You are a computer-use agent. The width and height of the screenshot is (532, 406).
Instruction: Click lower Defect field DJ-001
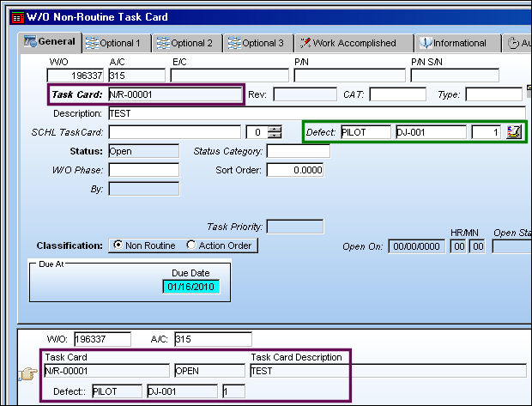point(182,391)
